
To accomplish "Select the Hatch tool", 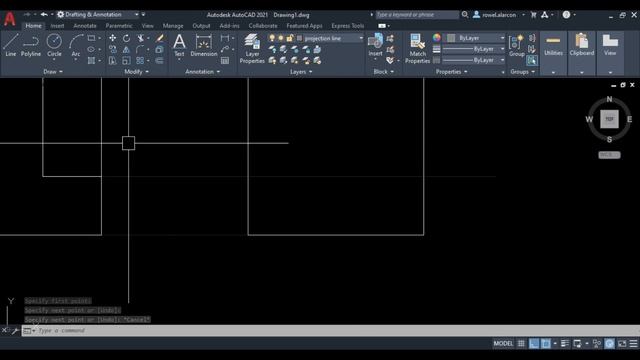I will point(91,60).
